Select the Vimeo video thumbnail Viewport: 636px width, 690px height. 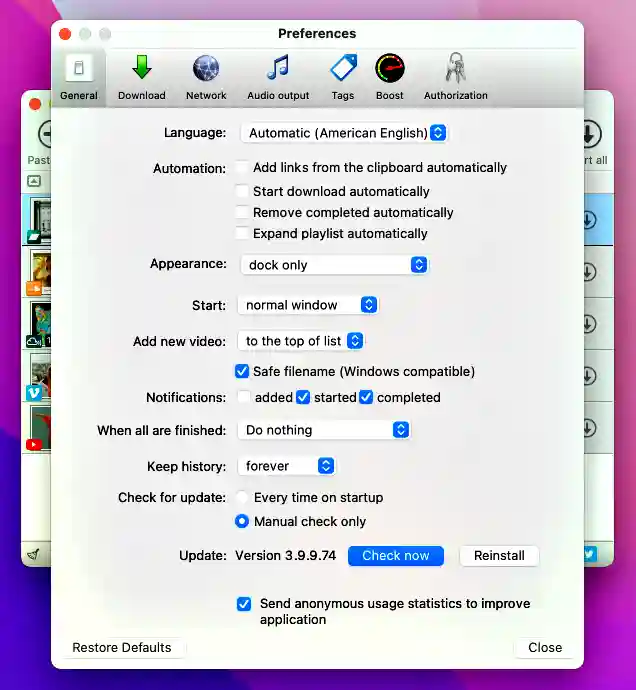click(x=40, y=375)
